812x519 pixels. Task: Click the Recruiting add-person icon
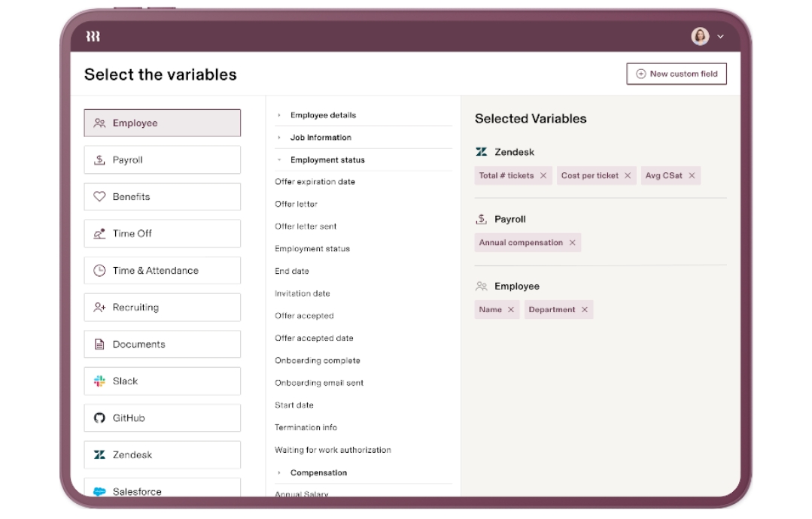[x=99, y=308]
